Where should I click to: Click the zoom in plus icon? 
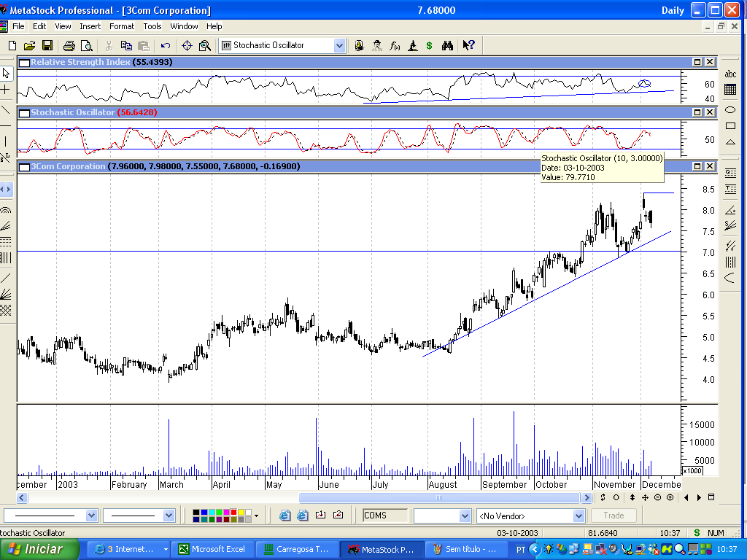pos(670,497)
